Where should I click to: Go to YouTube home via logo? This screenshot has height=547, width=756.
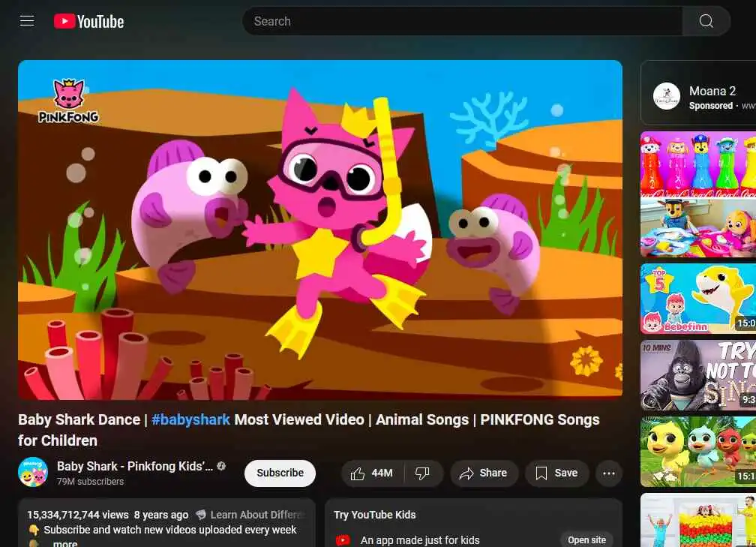(x=88, y=21)
